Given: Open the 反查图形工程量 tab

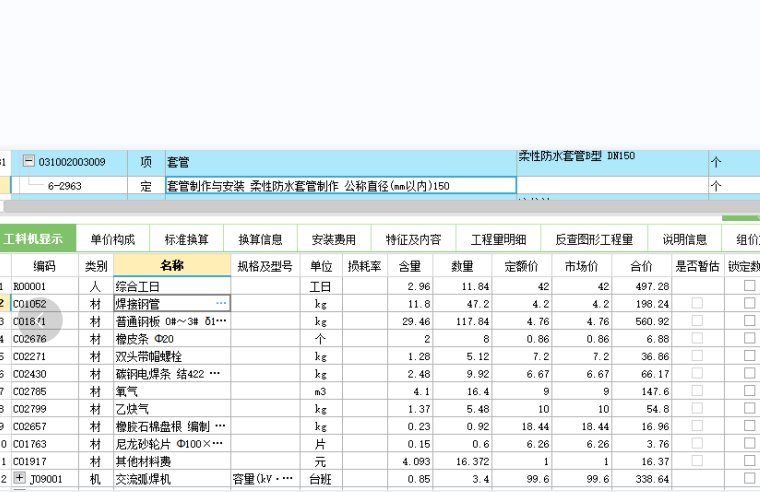Looking at the screenshot, I should click(x=594, y=239).
